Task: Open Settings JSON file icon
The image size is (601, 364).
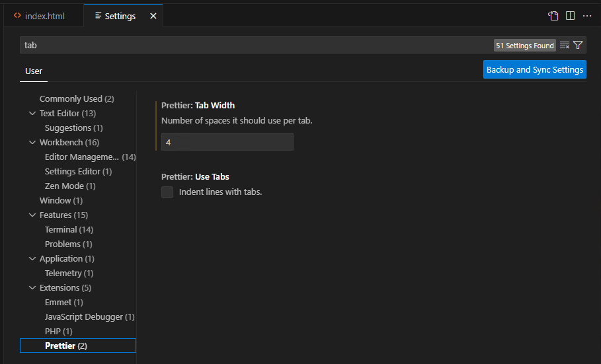Action: tap(553, 16)
